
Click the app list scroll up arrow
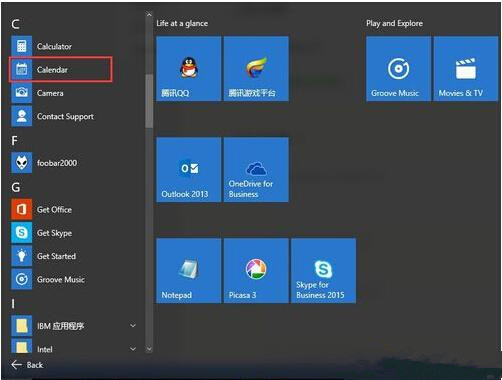[x=149, y=15]
